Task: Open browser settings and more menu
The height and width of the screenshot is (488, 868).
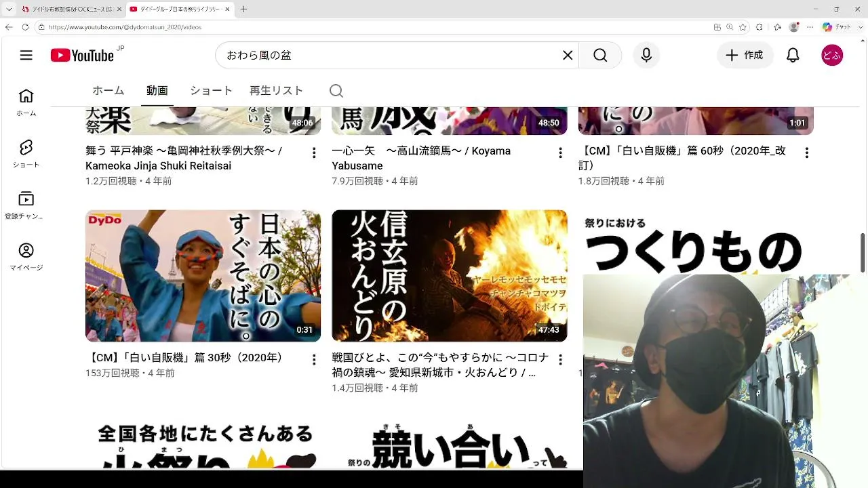Action: point(810,27)
